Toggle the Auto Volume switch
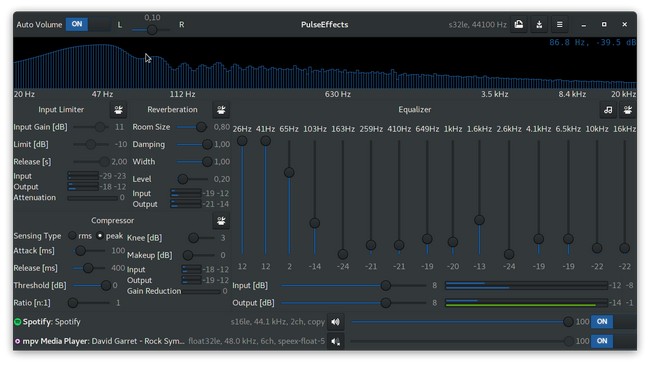 point(88,24)
